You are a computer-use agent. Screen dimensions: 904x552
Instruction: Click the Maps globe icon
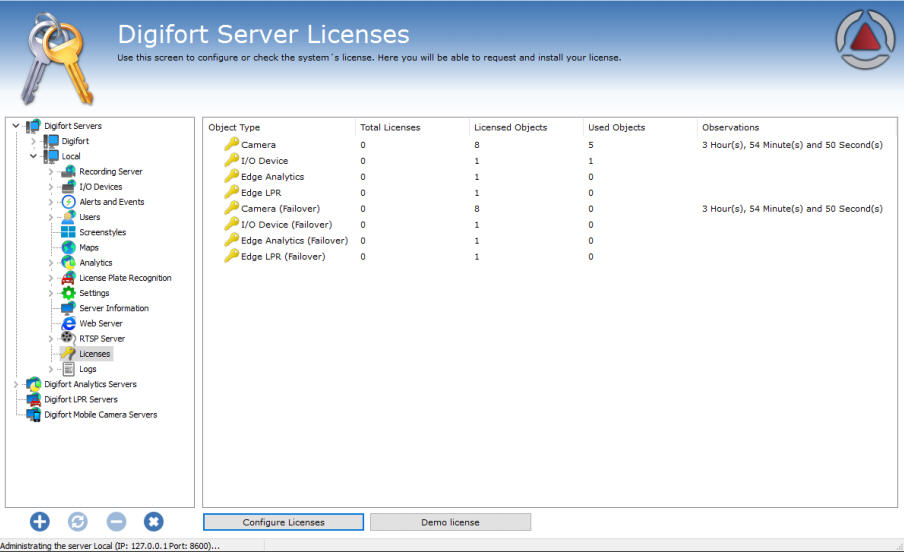(68, 247)
